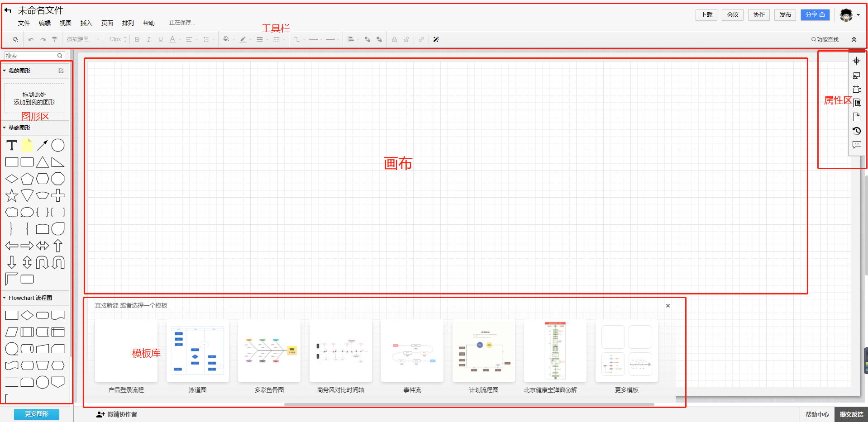Click the 发布 button
Image resolution: width=868 pixels, height=422 pixels.
785,15
